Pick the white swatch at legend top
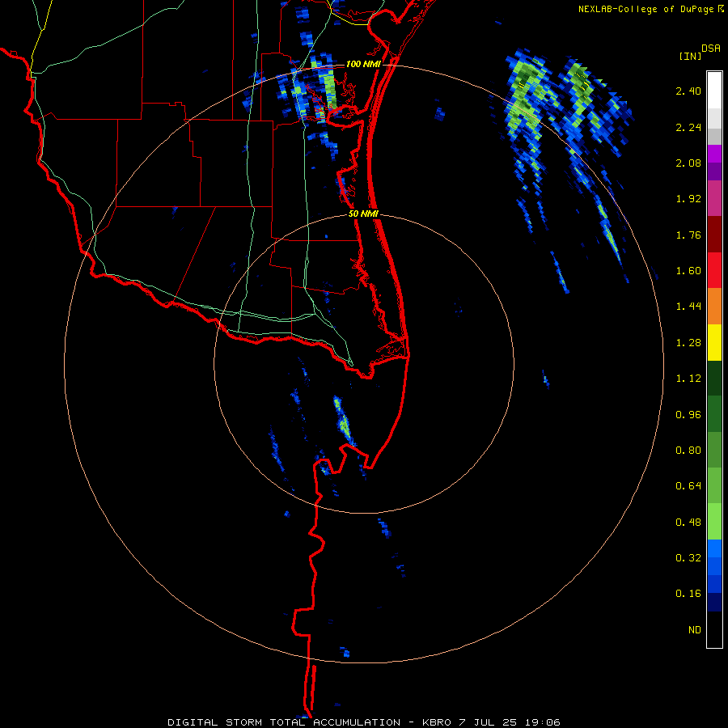728x728 pixels. point(714,91)
